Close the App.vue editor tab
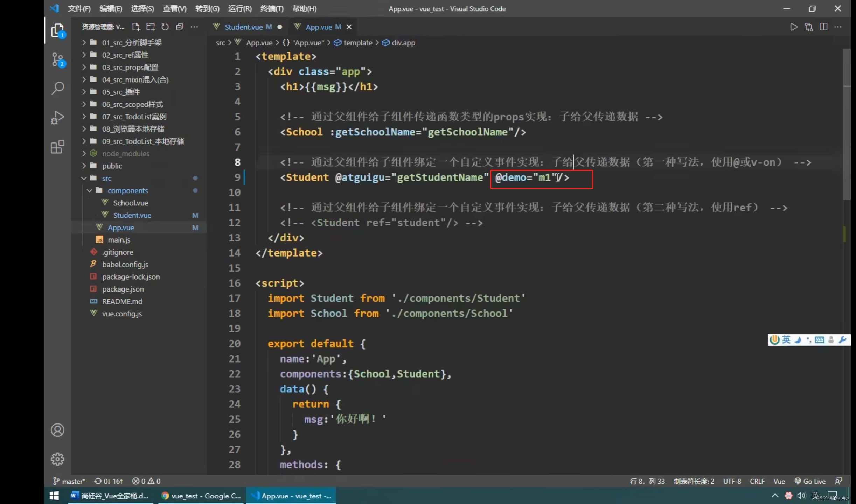The image size is (856, 504). click(x=349, y=27)
